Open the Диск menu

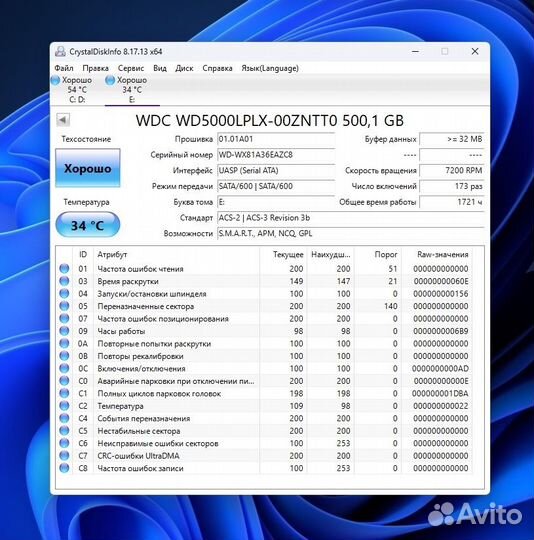point(184,68)
